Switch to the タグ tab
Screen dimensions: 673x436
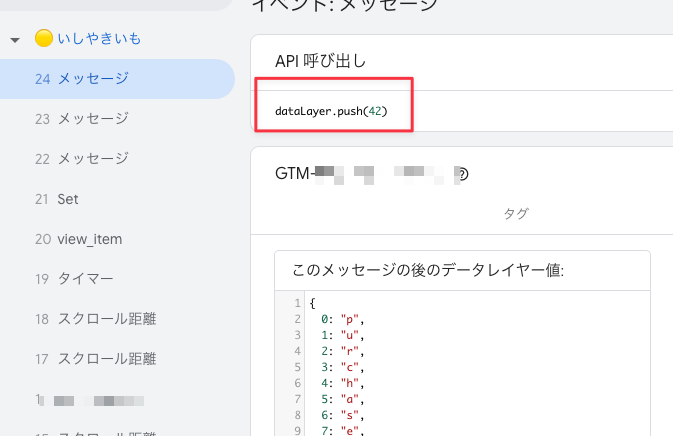click(516, 213)
